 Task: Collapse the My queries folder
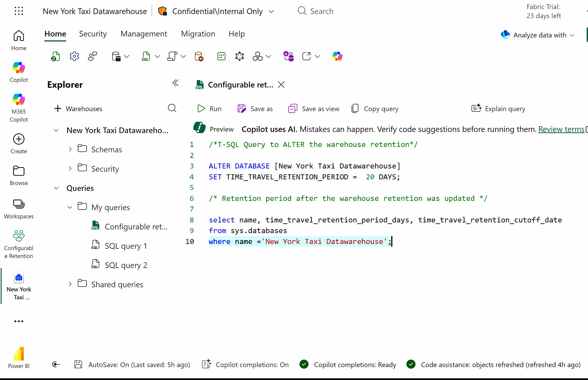(70, 207)
